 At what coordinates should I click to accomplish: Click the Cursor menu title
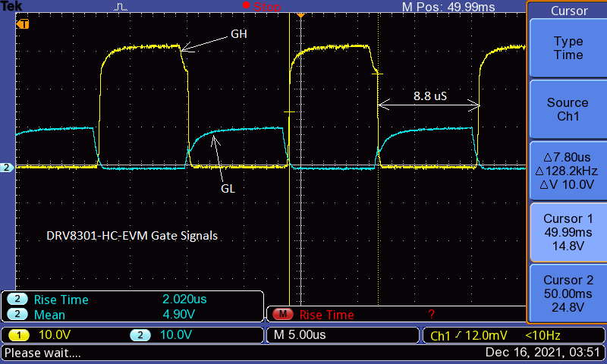[x=569, y=11]
